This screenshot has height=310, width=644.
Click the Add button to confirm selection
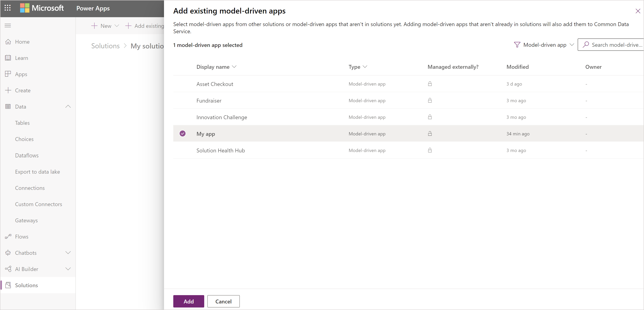pyautogui.click(x=189, y=301)
